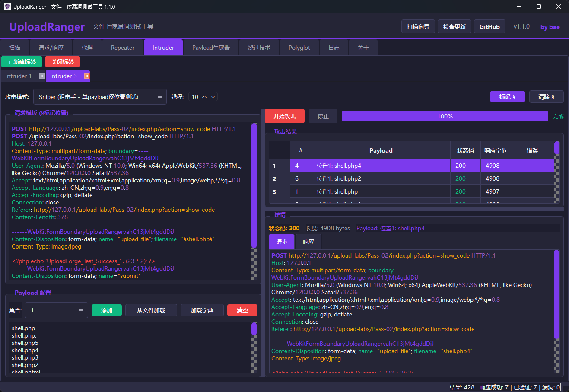Sort results by the 响应字节 column header
569x392 pixels.
click(x=496, y=150)
